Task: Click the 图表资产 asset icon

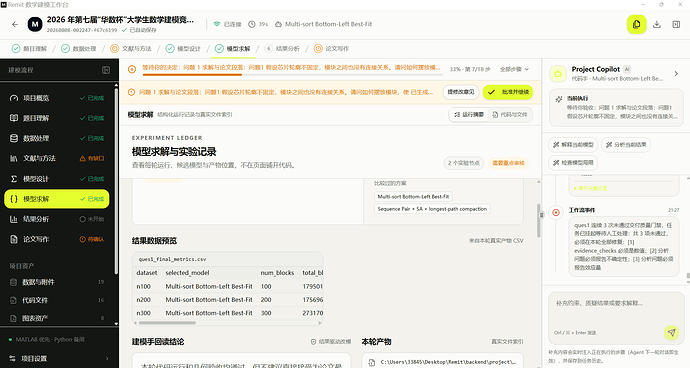Action: [14, 318]
